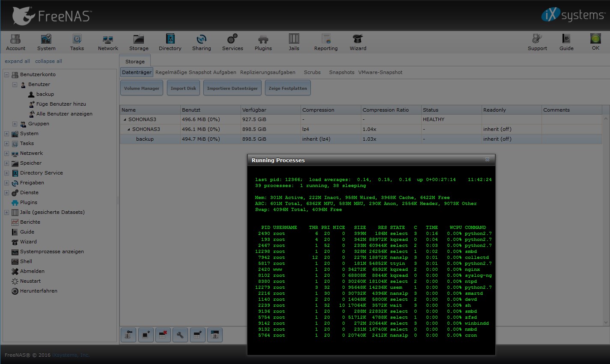Expand the Netzwerk tree node

coord(6,153)
